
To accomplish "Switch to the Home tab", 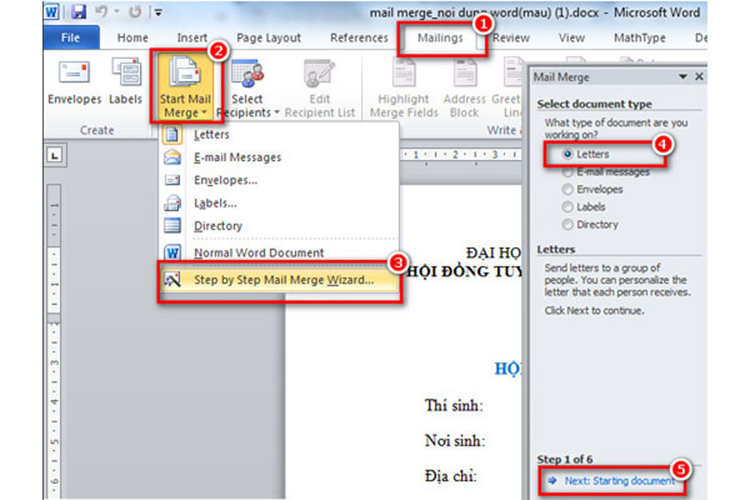I will tap(132, 38).
